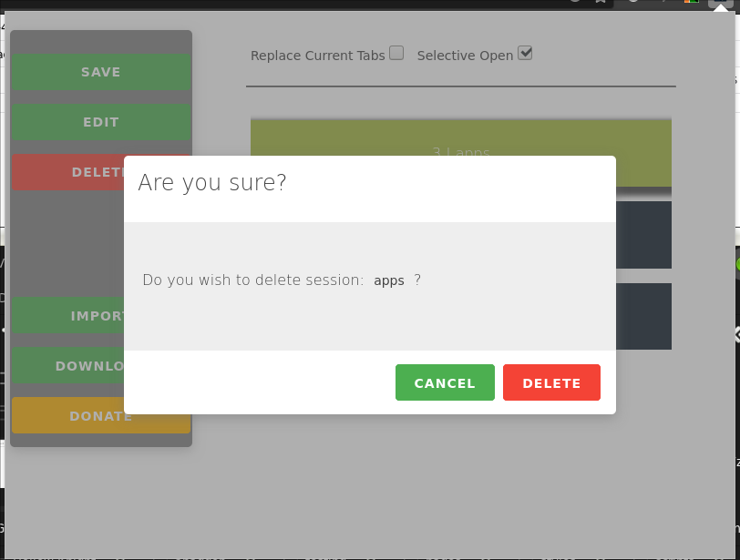The height and width of the screenshot is (560, 740).
Task: Click the SAVE button in sidebar
Action: [101, 72]
